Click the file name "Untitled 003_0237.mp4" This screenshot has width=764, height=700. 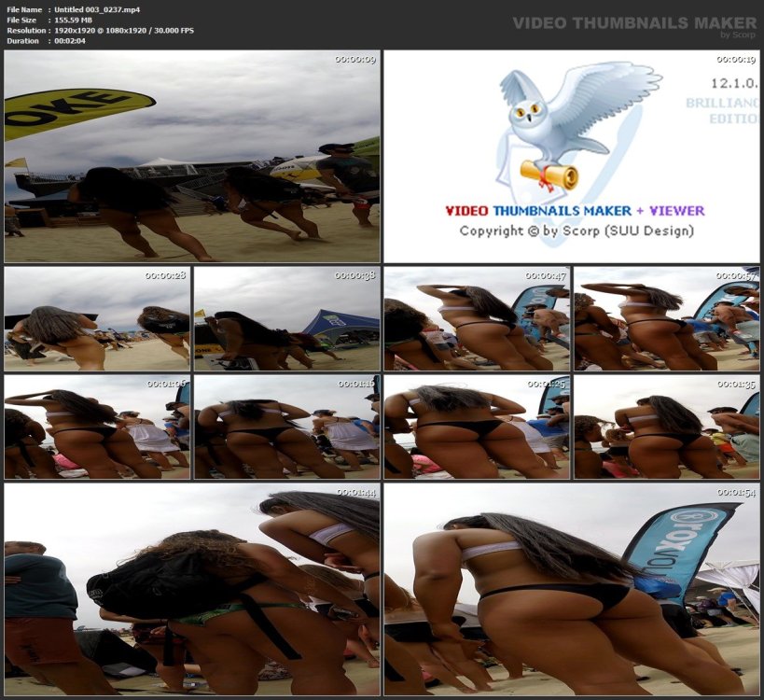click(x=97, y=9)
